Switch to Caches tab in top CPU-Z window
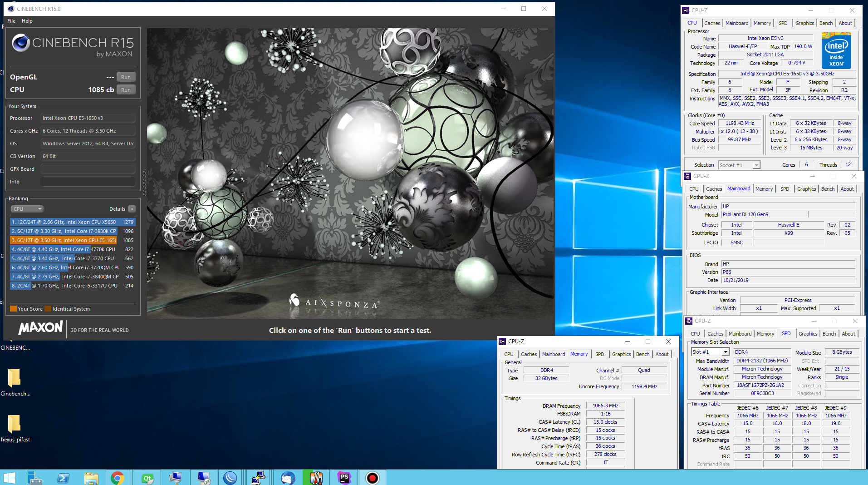This screenshot has height=485, width=868. tap(712, 23)
